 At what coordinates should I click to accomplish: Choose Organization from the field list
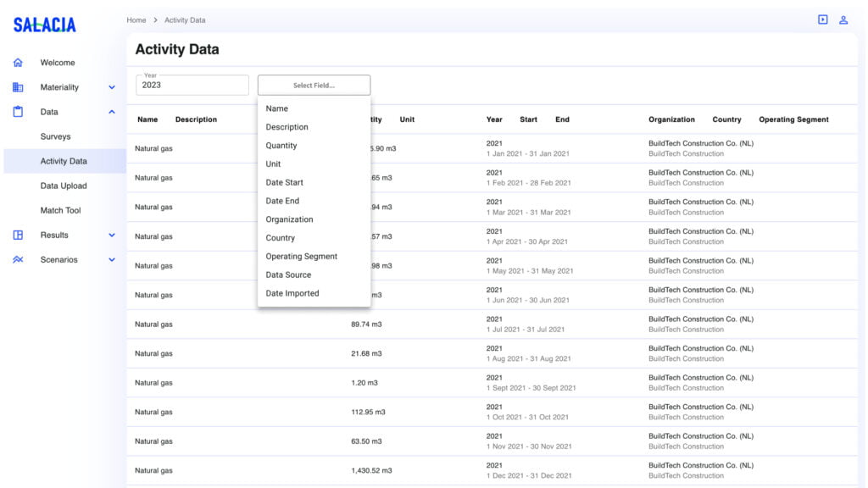click(289, 219)
